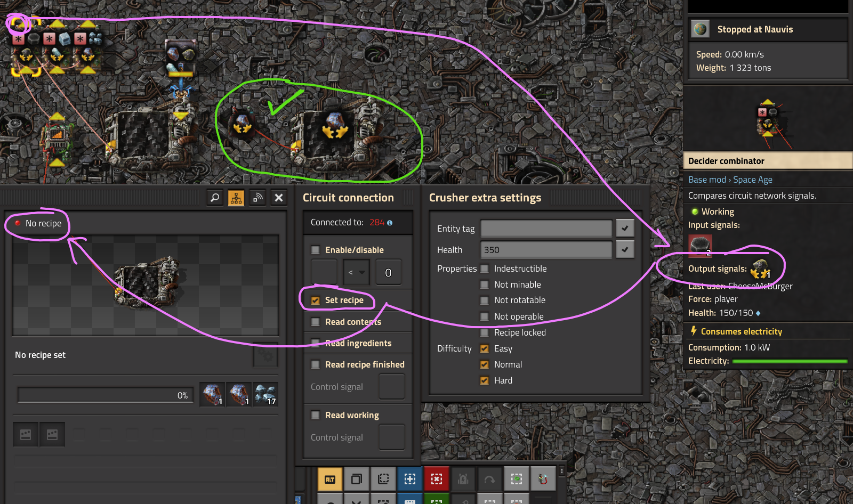
Task: Click the condition constant field showing 0
Action: tap(388, 272)
